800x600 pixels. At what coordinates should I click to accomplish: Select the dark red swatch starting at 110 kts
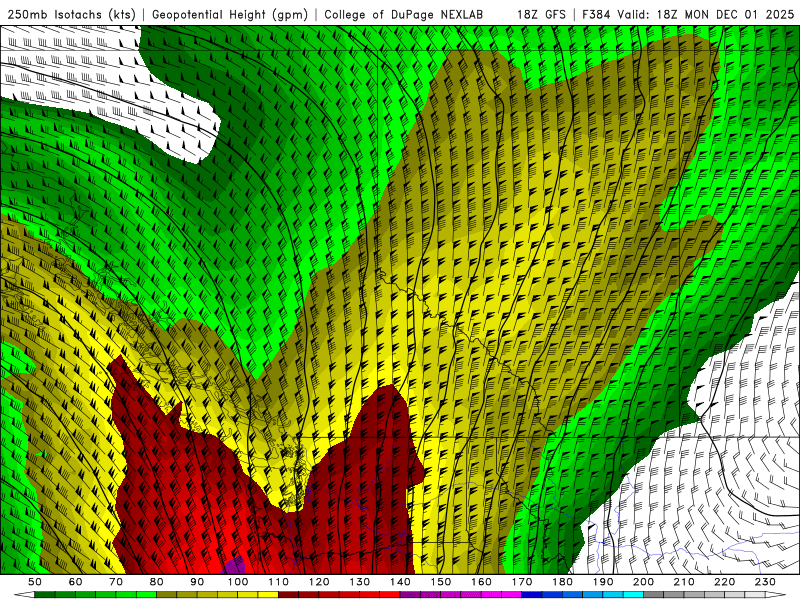(288, 595)
